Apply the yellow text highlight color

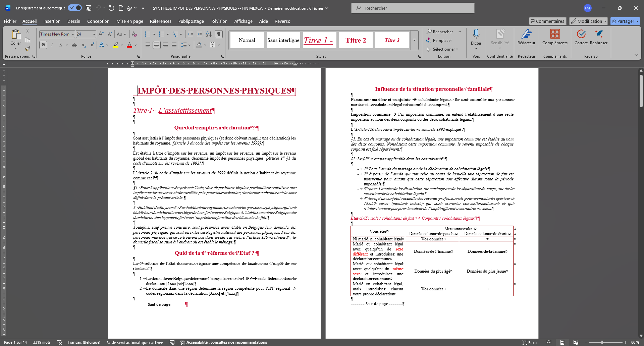pyautogui.click(x=116, y=45)
